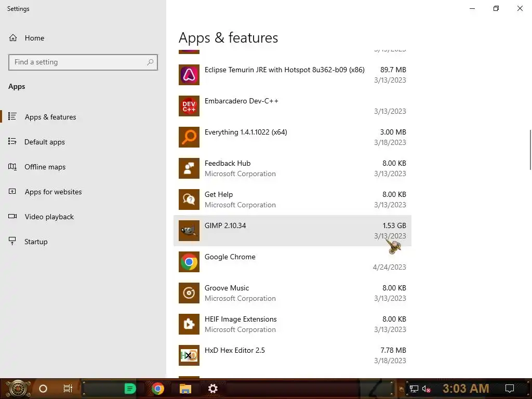Minimize the Settings window
Viewport: 532px width, 399px height.
(472, 8)
